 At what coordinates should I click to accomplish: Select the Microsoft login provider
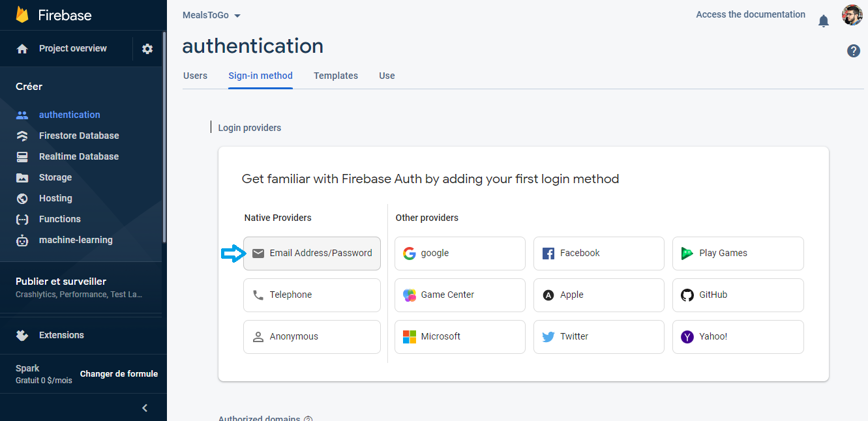pos(459,337)
